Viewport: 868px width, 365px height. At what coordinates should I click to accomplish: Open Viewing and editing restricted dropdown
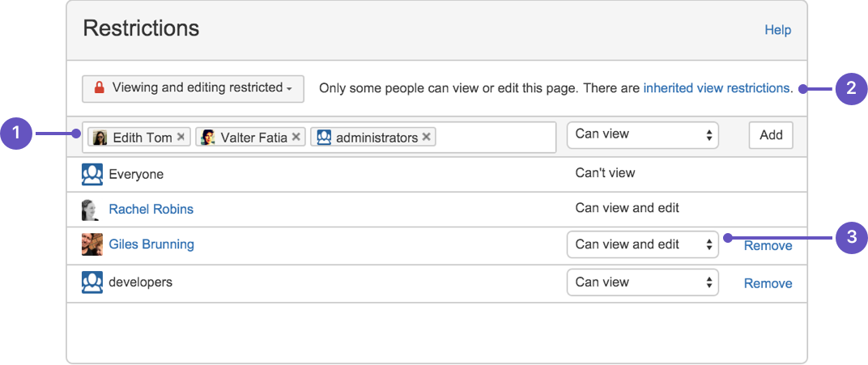(194, 88)
